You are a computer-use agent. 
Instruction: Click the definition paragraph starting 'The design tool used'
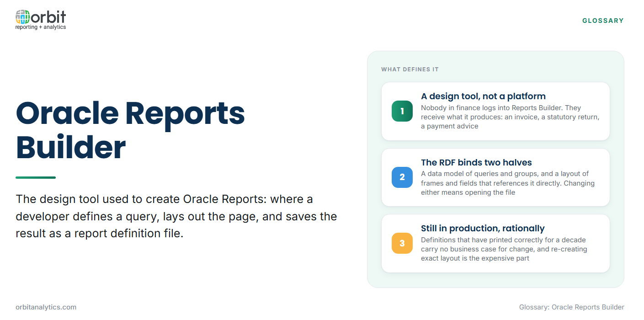[176, 216]
